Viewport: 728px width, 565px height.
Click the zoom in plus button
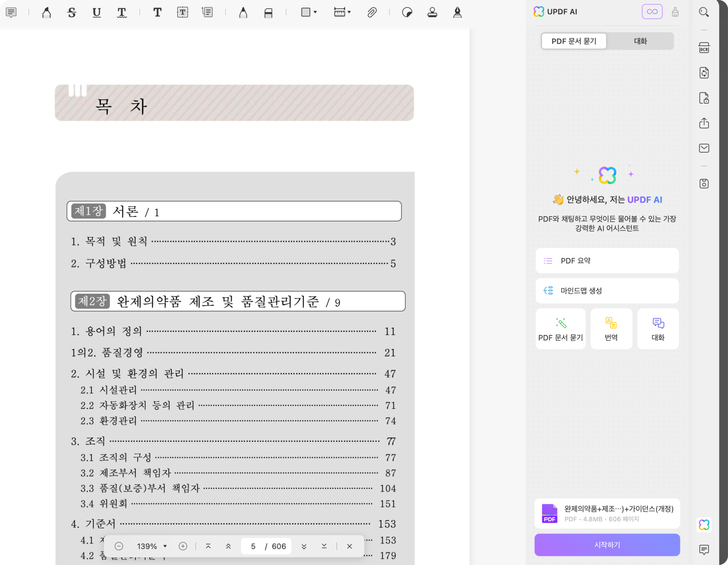coord(183,546)
